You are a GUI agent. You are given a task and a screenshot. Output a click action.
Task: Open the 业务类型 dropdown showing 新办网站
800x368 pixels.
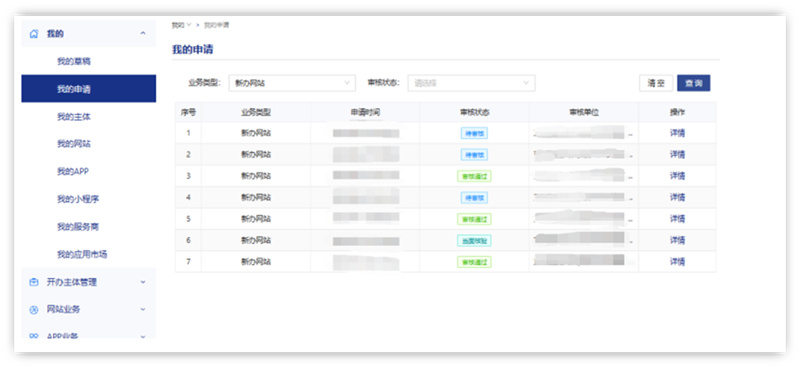[x=292, y=83]
